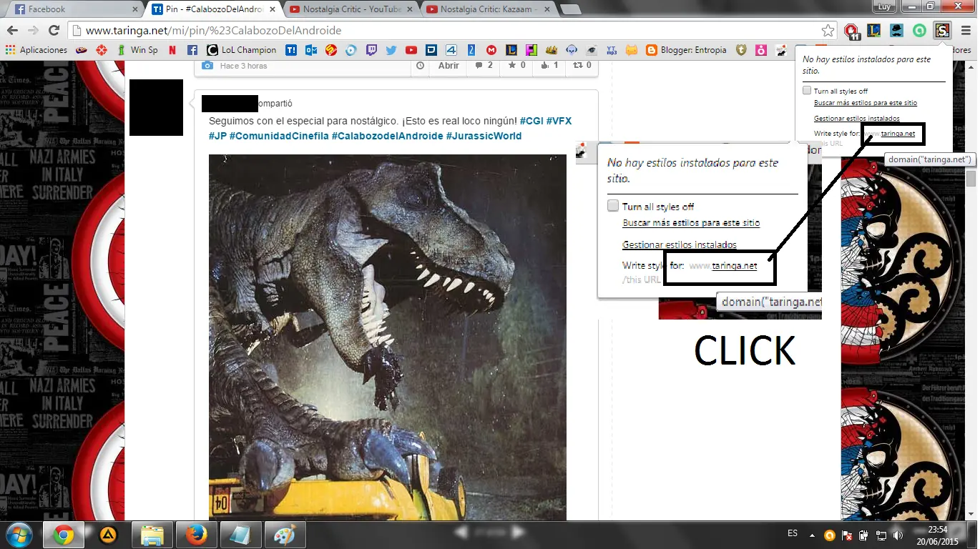Image resolution: width=980 pixels, height=549 pixels.
Task: Go back to the previous page
Action: pos(12,31)
